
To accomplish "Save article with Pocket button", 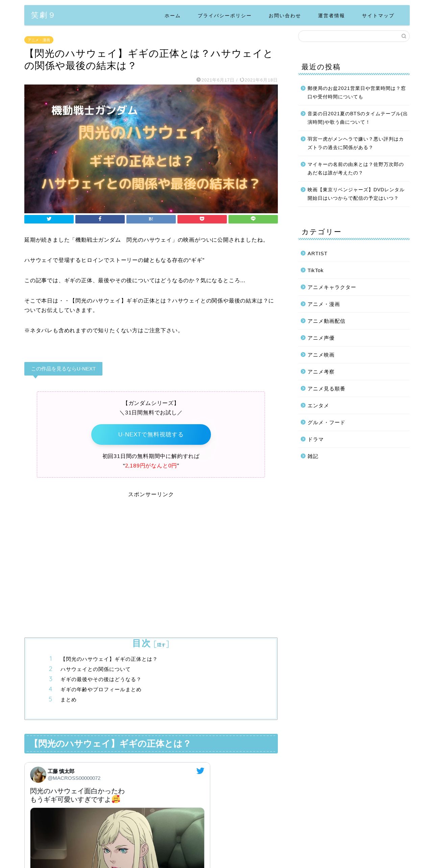I will click(x=202, y=219).
